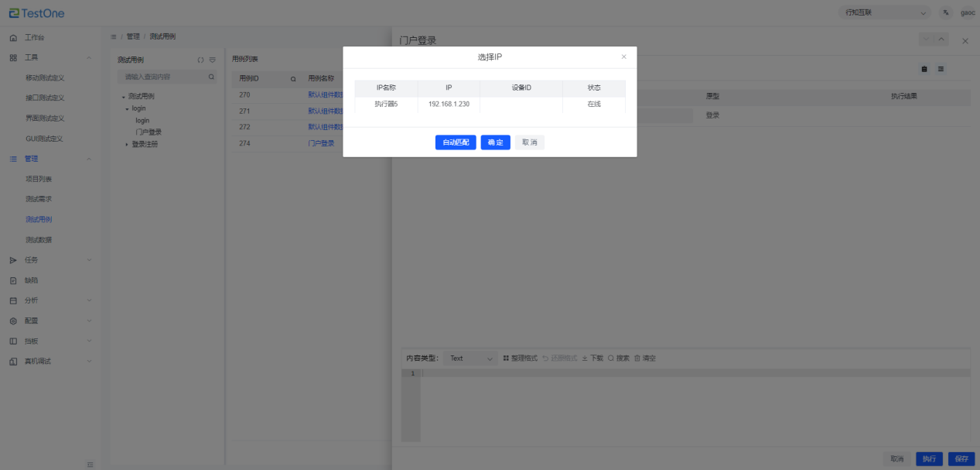Click the search icon in 用例ID column
Image resolution: width=980 pixels, height=470 pixels.
(x=293, y=78)
